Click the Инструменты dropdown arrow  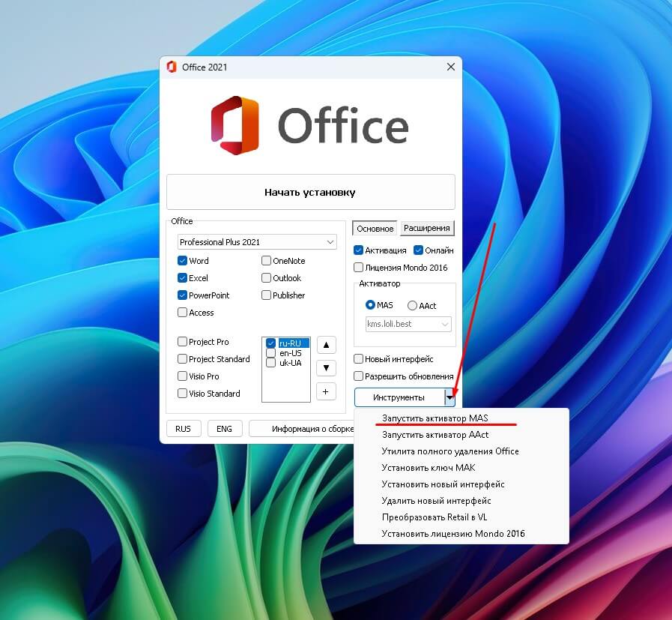449,397
